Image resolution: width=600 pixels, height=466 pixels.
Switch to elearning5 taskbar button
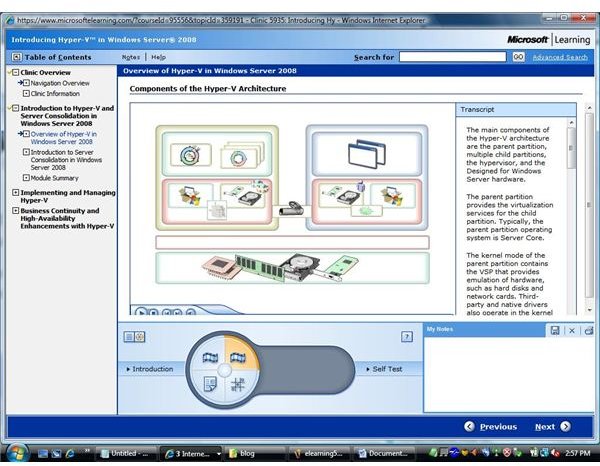[x=319, y=454]
